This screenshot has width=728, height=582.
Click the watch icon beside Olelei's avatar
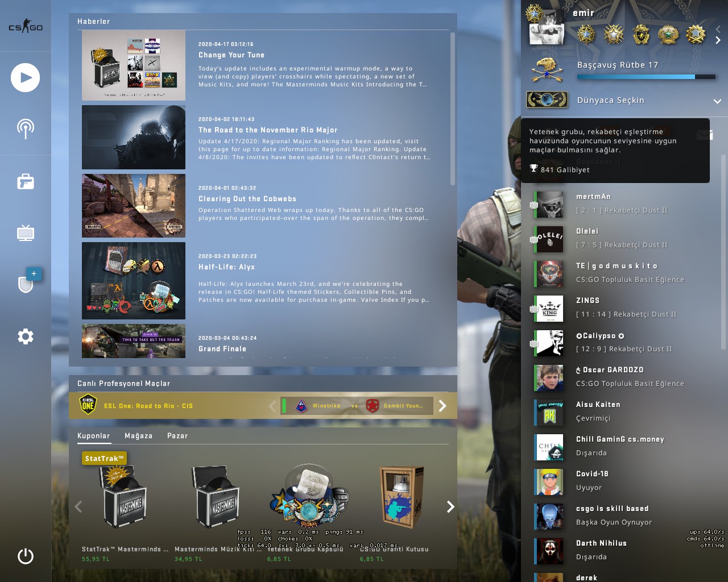pos(534,239)
